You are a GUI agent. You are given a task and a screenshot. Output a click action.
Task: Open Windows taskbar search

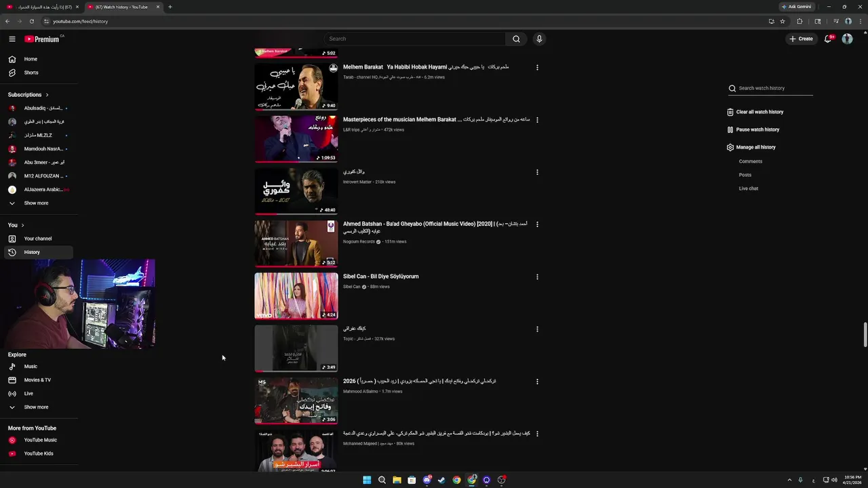[x=382, y=480]
